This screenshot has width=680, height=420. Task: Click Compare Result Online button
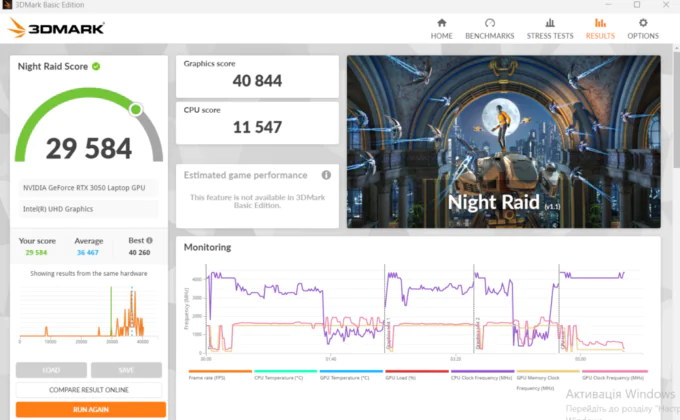(89, 390)
